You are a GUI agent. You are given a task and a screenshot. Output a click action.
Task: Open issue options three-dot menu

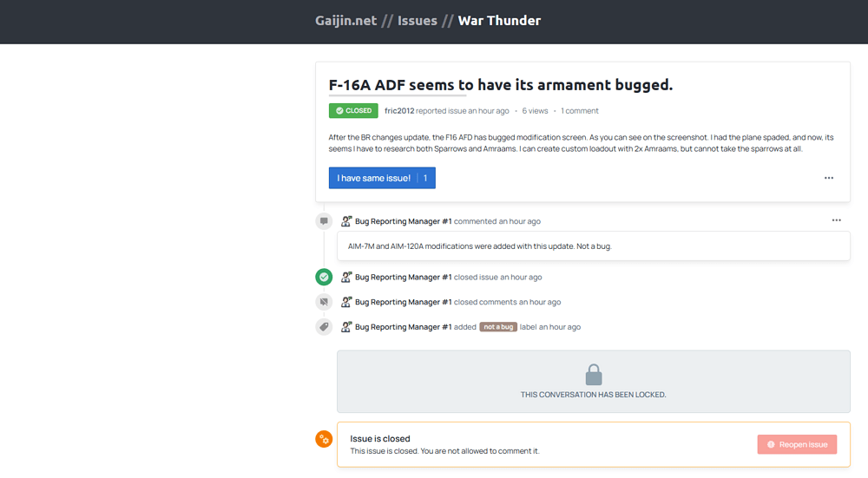pyautogui.click(x=829, y=178)
